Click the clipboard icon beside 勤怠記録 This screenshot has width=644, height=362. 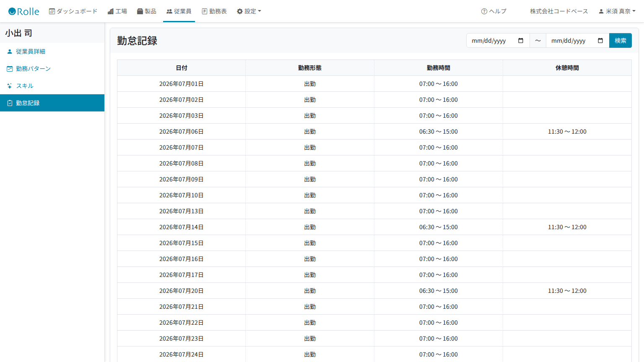[x=10, y=103]
